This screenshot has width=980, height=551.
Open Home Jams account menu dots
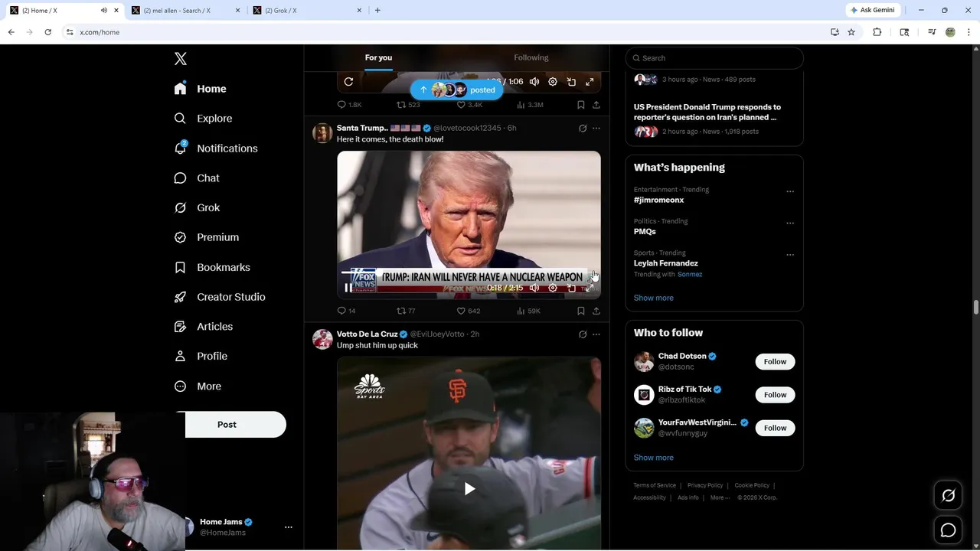pyautogui.click(x=289, y=527)
